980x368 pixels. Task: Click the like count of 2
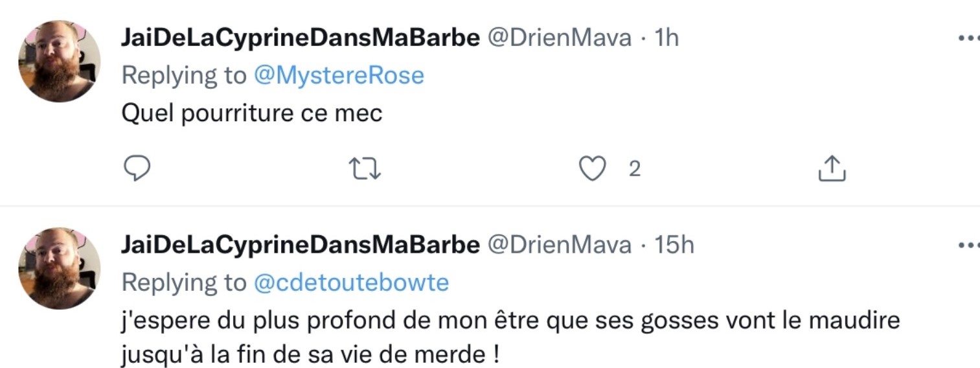(x=635, y=169)
